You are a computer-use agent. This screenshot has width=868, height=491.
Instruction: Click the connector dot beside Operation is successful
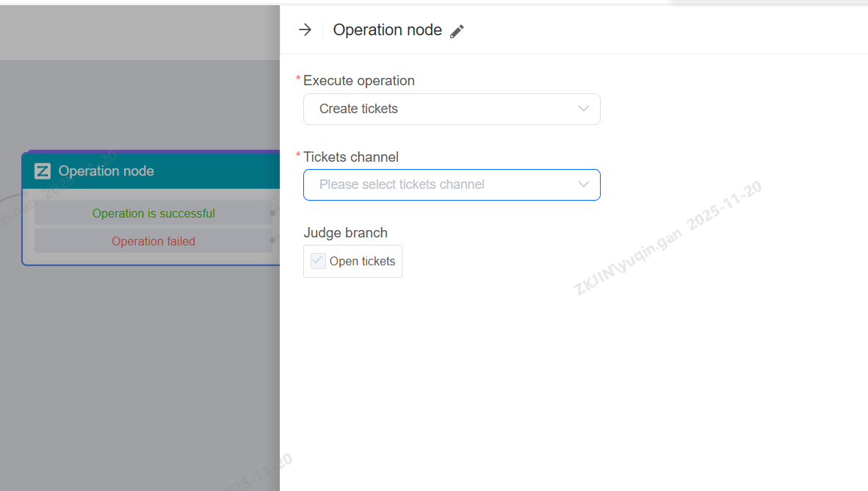tap(272, 213)
